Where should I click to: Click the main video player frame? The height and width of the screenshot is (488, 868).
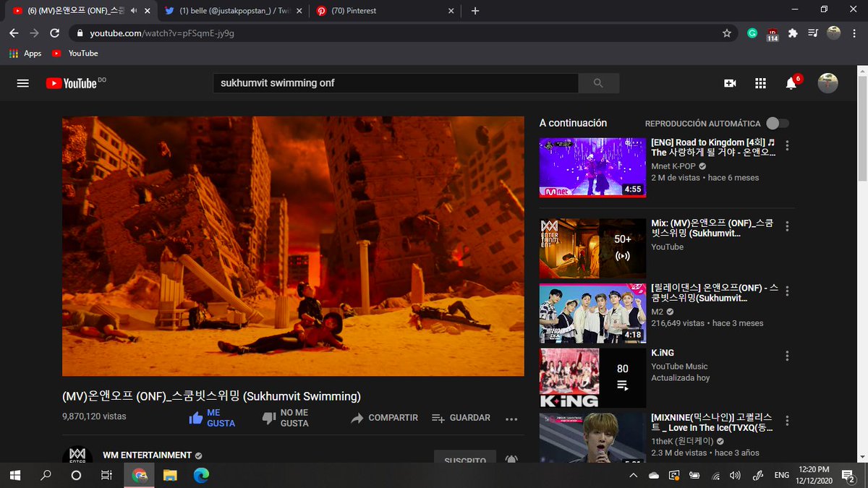pos(293,246)
